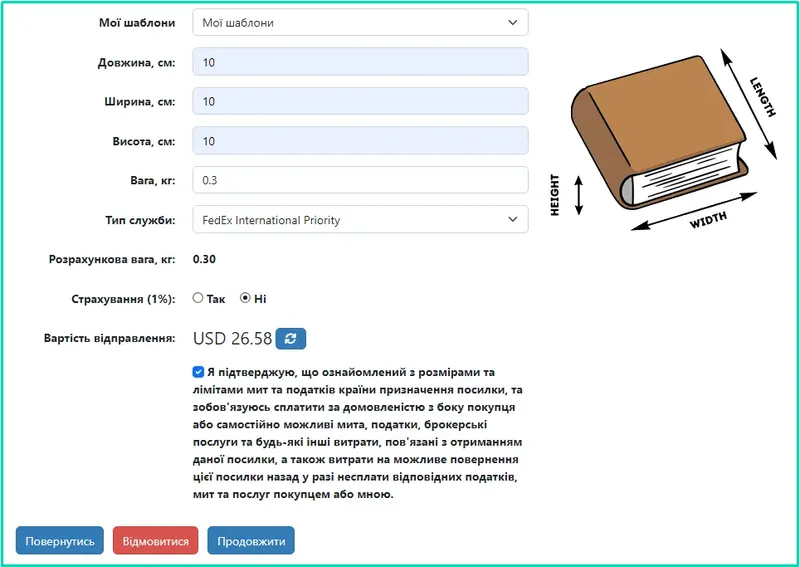Toggle the customs confirmation checkbox
Screen dimensions: 800x567
click(198, 372)
